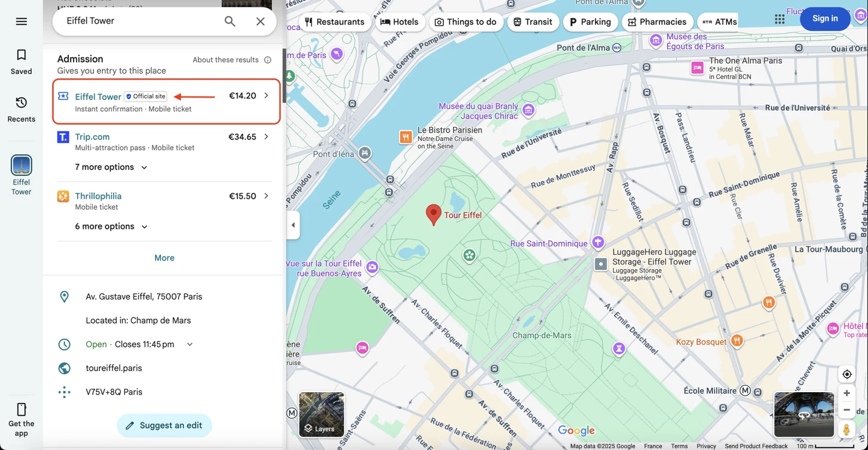Image resolution: width=868 pixels, height=450 pixels.
Task: Open the Layers map thumbnail
Action: click(x=321, y=414)
